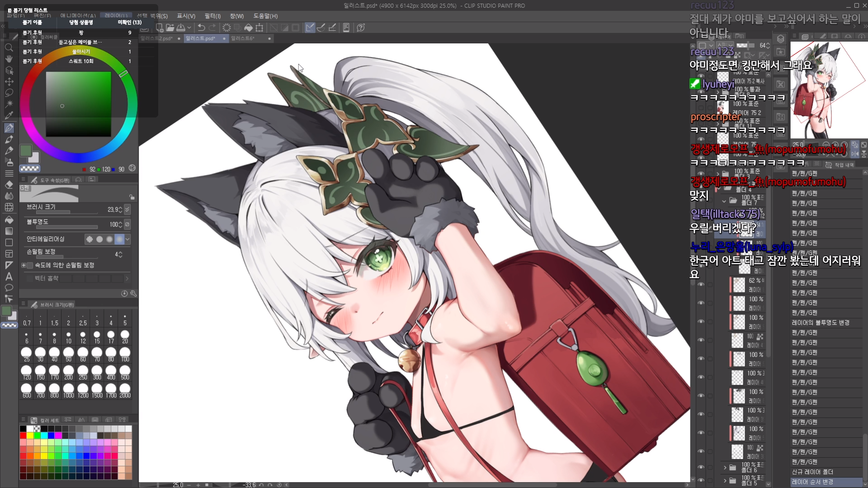The width and height of the screenshot is (868, 488).
Task: Select brush size preset 100
Action: [125, 354]
